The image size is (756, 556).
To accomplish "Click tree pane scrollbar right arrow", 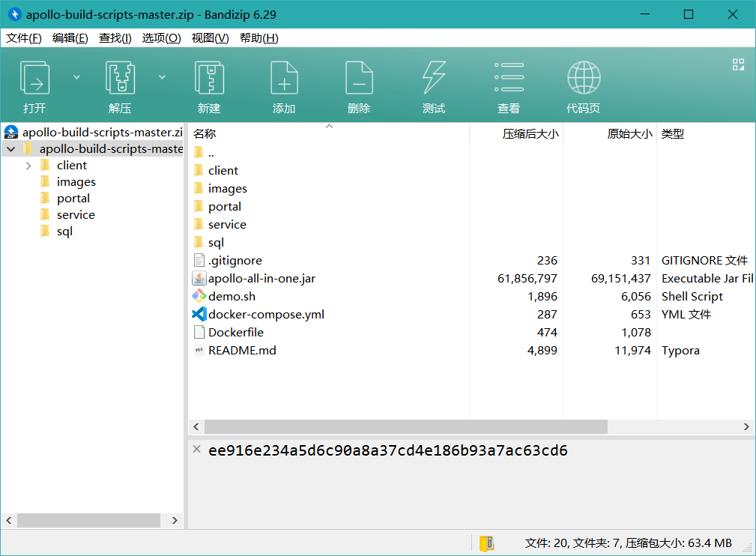I will (175, 520).
